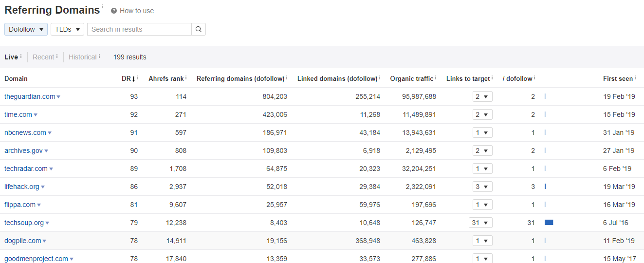Click info icon by Referring domains (dofollow) header
The height and width of the screenshot is (263, 644).
(287, 77)
